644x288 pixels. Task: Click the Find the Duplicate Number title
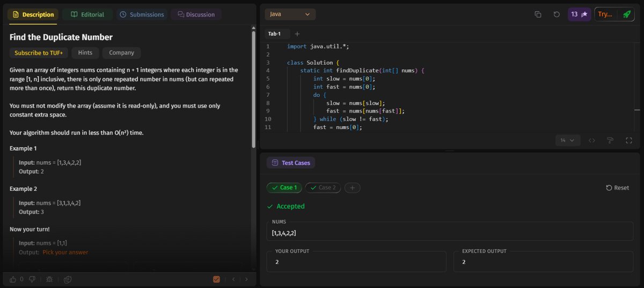pyautogui.click(x=61, y=37)
